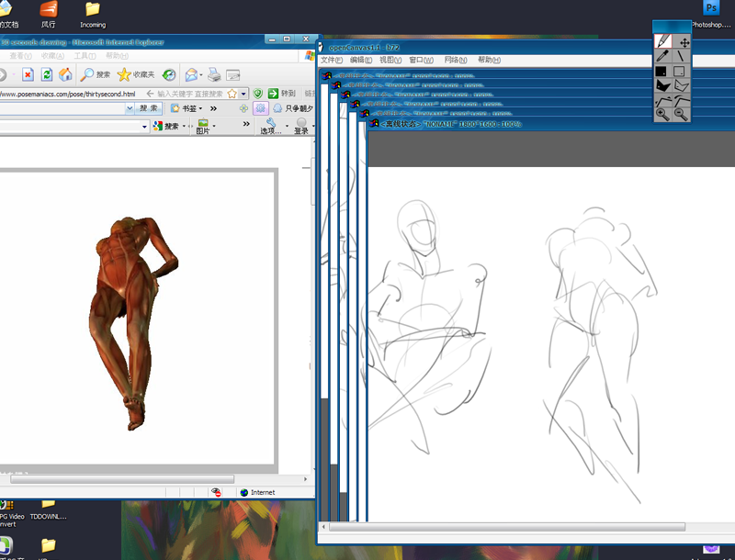Open the History icon in IE toolbar
This screenshot has height=560, width=735.
click(169, 74)
